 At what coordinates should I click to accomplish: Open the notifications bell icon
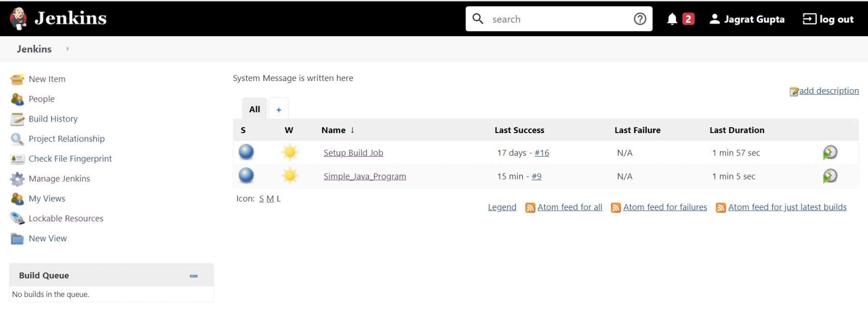[x=672, y=19]
